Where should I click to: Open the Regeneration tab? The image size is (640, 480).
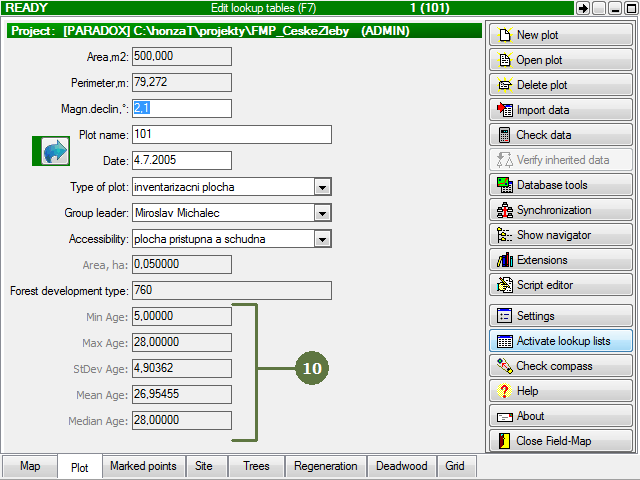click(325, 466)
